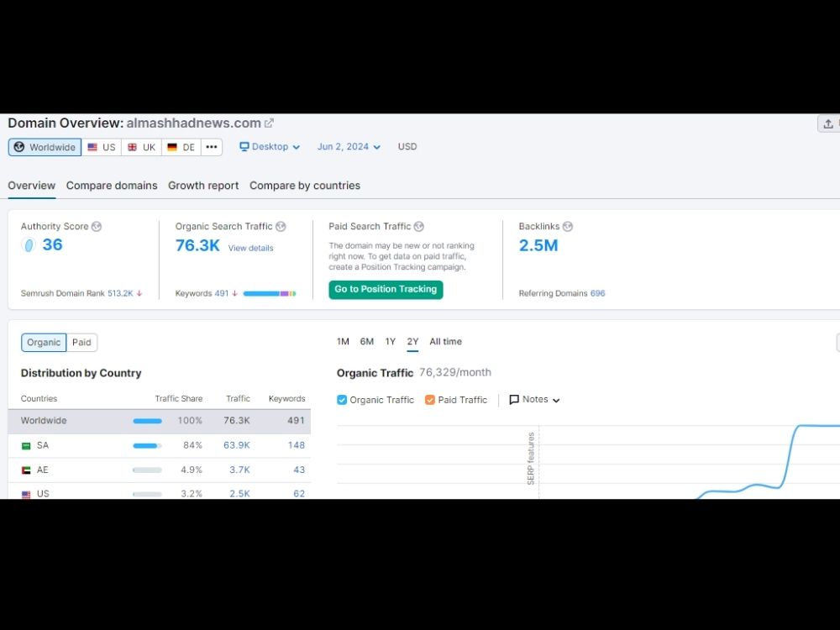Viewport: 840px width, 630px height.
Task: Click the SERP features timeline marker
Action: click(531, 458)
